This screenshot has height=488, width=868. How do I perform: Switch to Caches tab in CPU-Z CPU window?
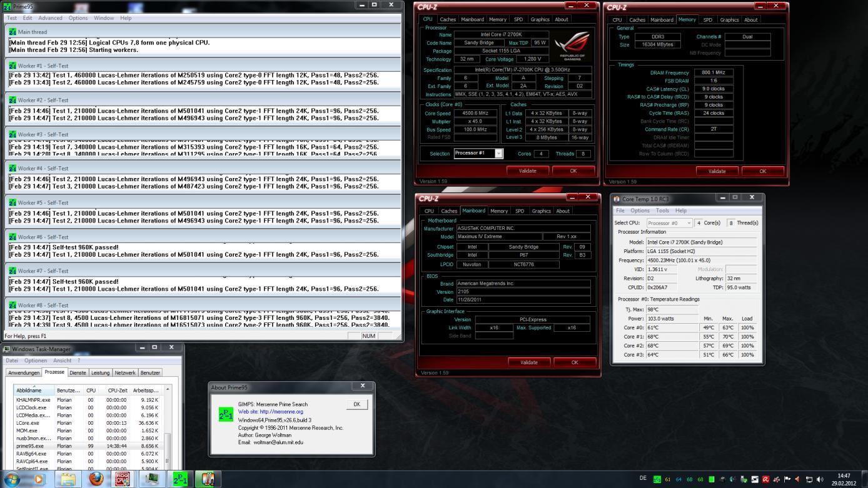tap(448, 19)
